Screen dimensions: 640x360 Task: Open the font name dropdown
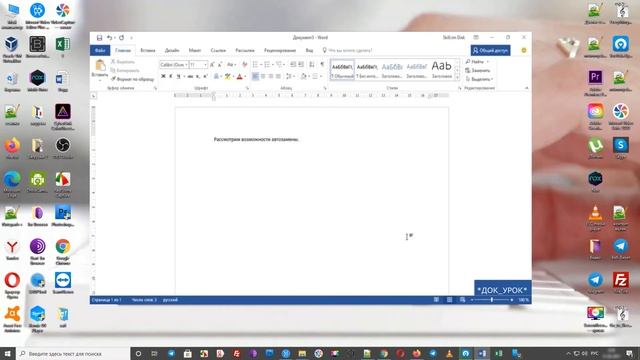point(187,64)
